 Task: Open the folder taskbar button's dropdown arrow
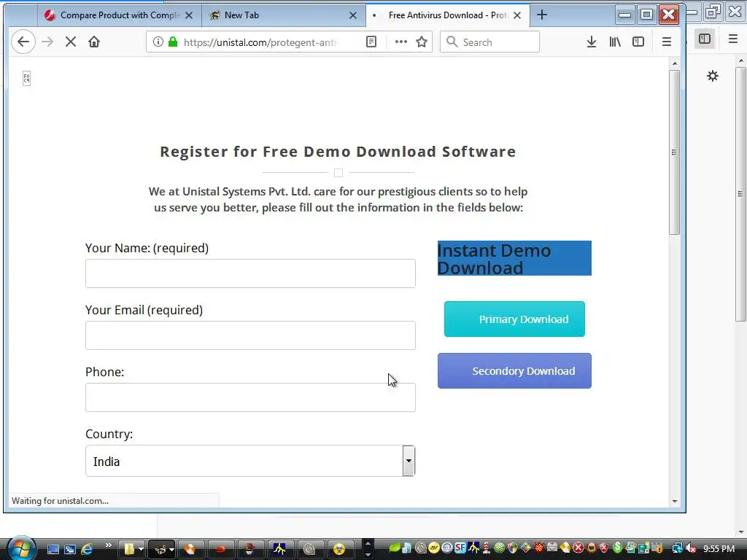[141, 549]
